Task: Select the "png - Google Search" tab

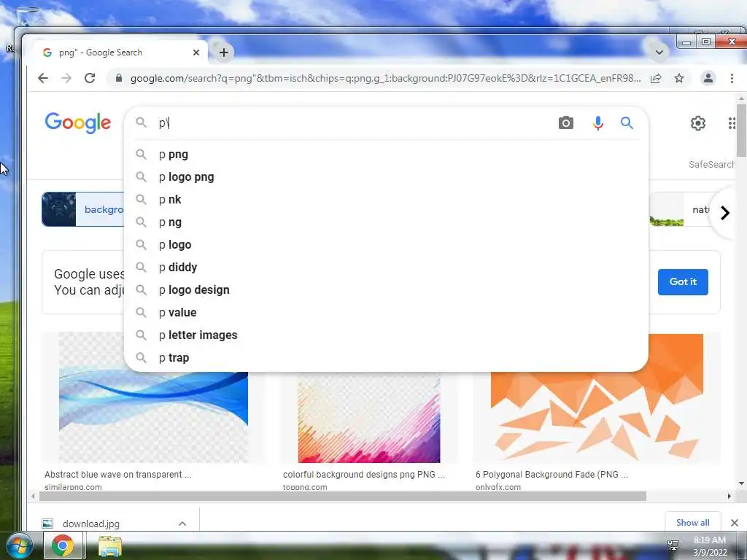Action: point(121,52)
